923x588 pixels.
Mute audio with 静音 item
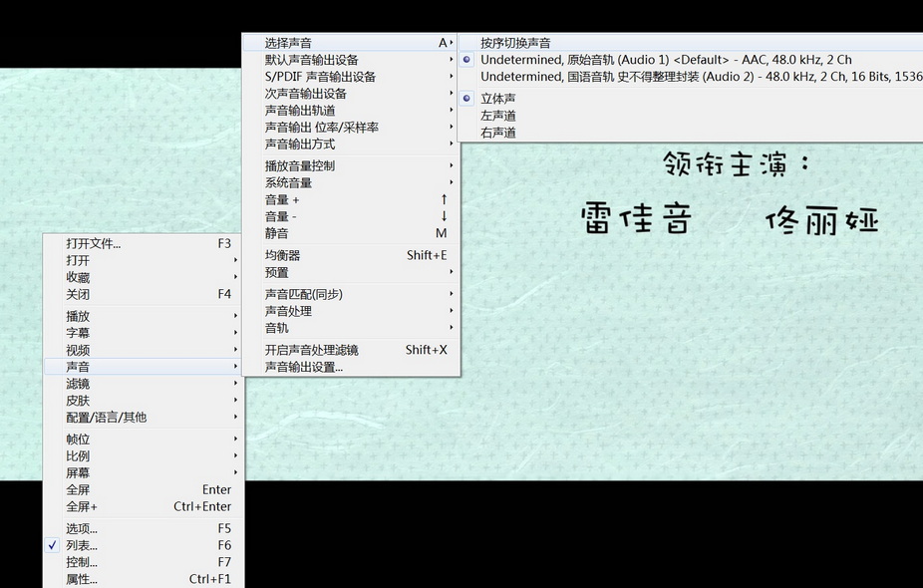276,233
